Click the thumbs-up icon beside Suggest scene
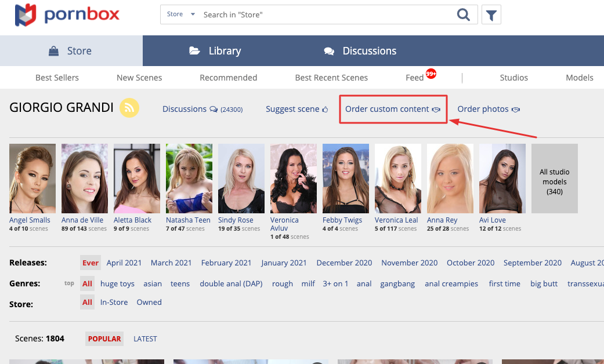 [x=325, y=110]
